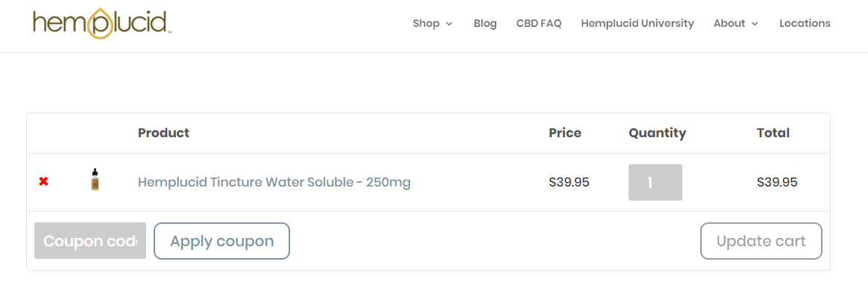The height and width of the screenshot is (285, 868).
Task: Open Hemplucid Tincture Water Soluble - 250mg product link
Action: 274,182
